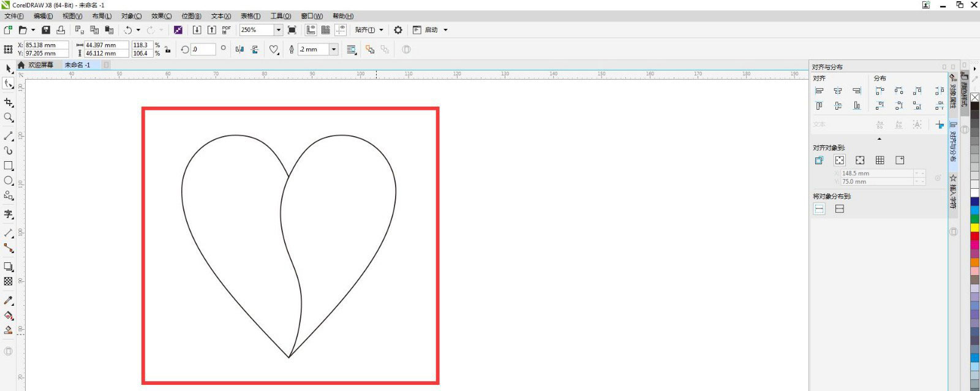Screen dimensions: 980x391
Task: Select the Ellipse tool
Action: (x=9, y=181)
